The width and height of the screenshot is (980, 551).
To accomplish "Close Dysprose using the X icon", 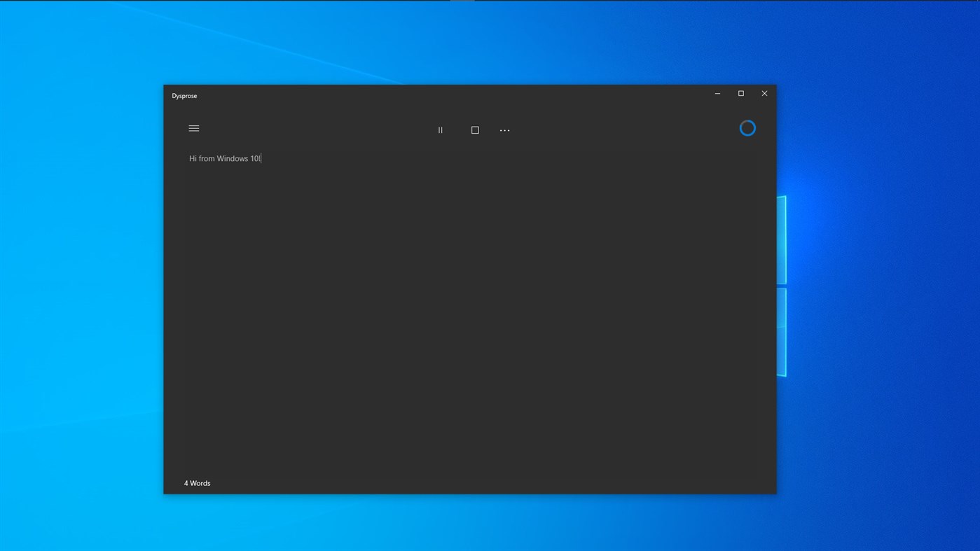I will coord(764,93).
